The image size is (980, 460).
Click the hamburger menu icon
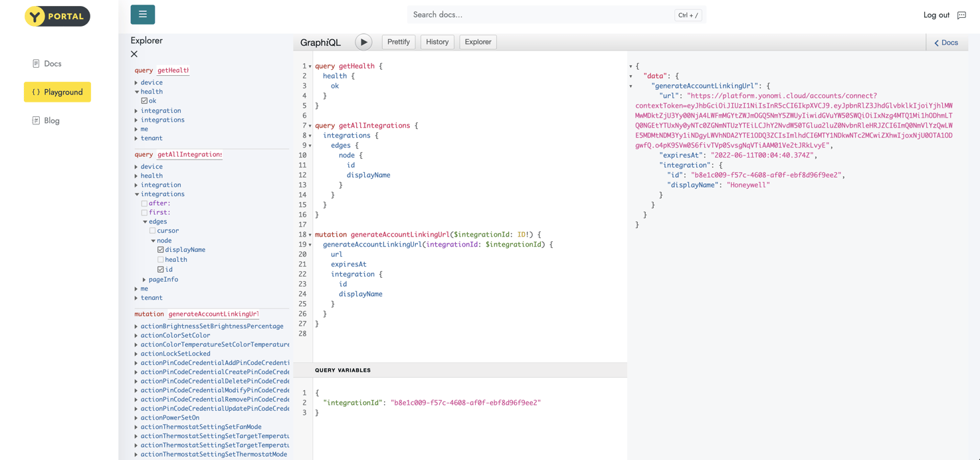[x=142, y=15]
